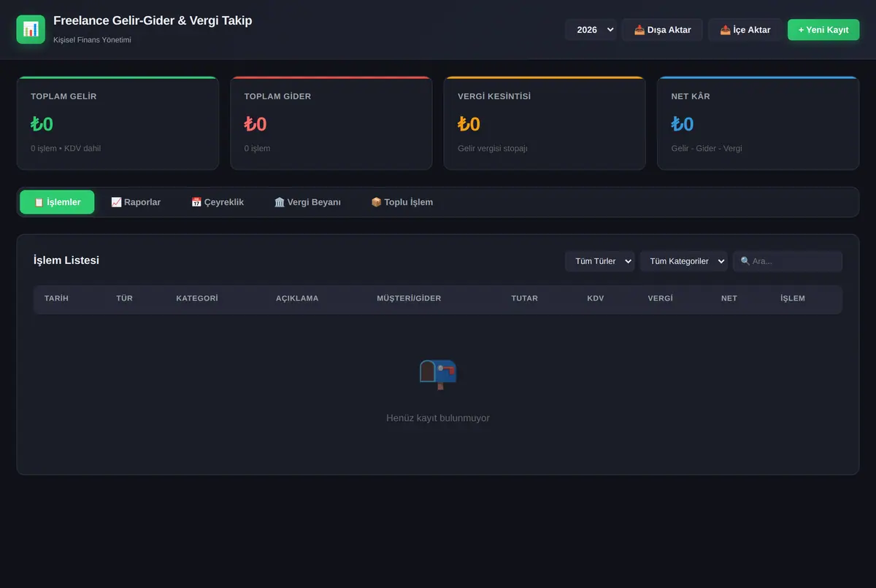Add a record with Yeni Kayıt

(823, 30)
